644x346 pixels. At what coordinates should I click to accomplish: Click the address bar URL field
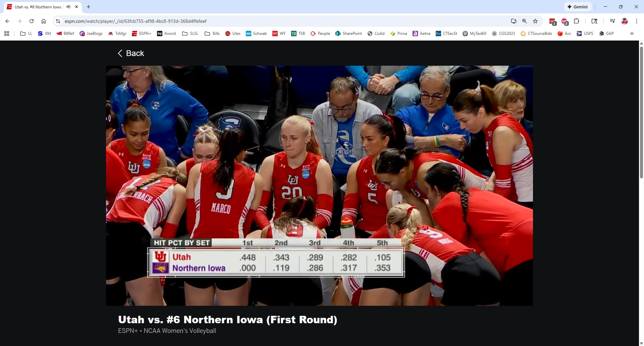pyautogui.click(x=268, y=21)
